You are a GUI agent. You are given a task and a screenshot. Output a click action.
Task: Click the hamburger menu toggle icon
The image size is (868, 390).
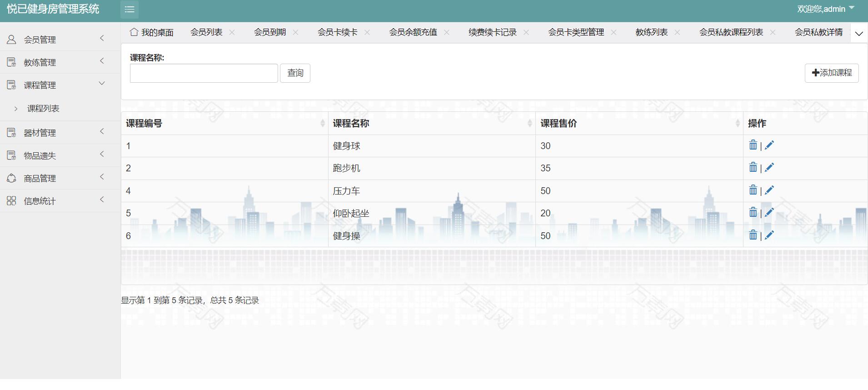(x=130, y=9)
